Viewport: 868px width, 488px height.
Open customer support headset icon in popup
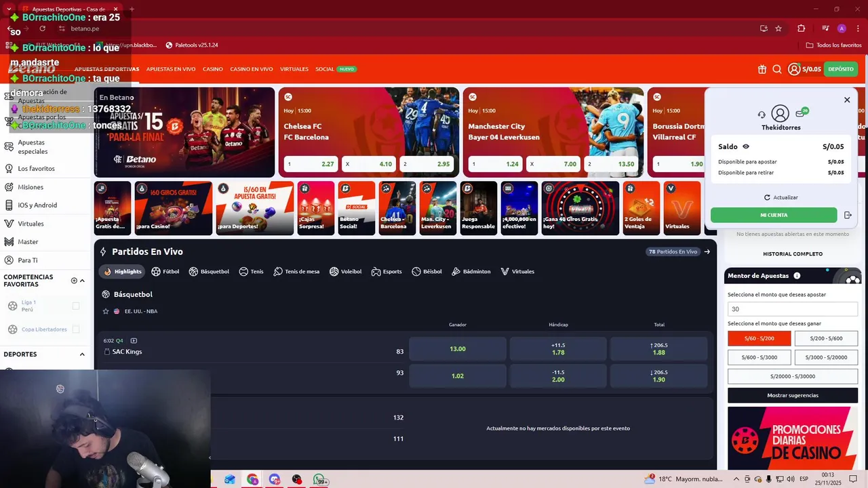762,115
